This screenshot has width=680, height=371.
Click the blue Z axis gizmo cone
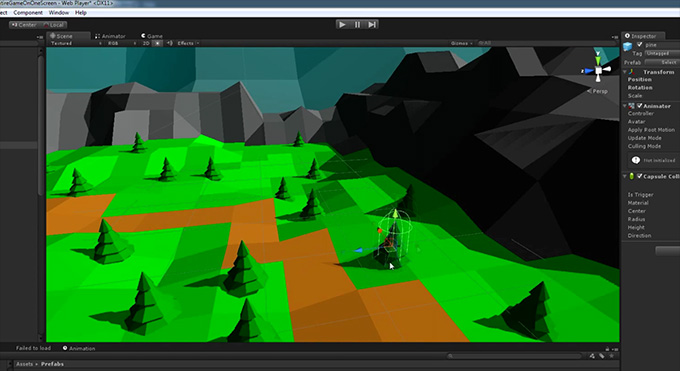pos(588,71)
